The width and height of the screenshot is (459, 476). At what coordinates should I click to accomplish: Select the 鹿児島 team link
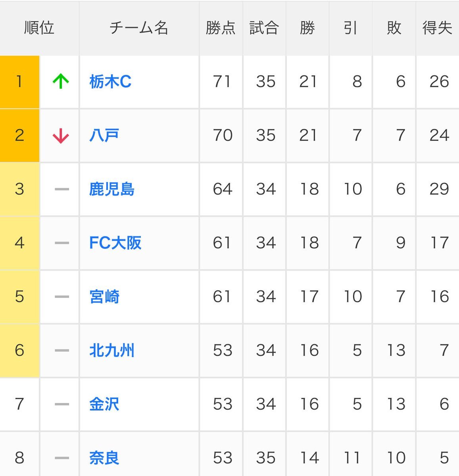pyautogui.click(x=112, y=189)
